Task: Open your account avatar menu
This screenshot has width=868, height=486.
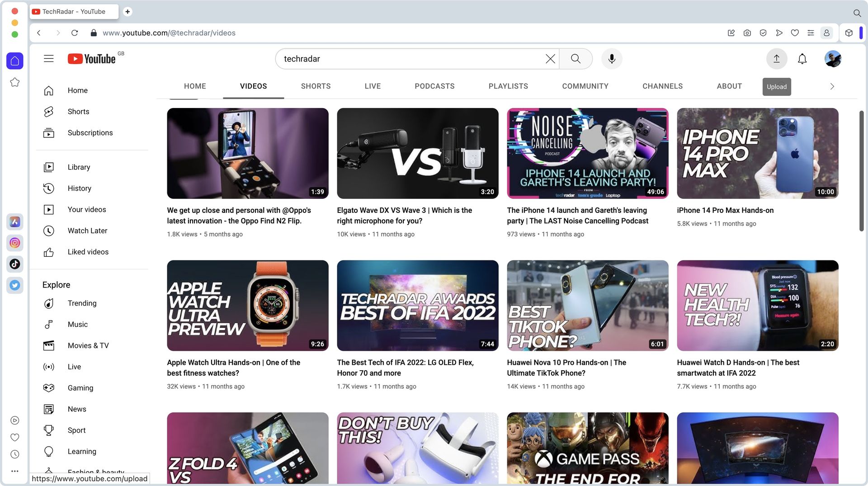Action: point(832,59)
